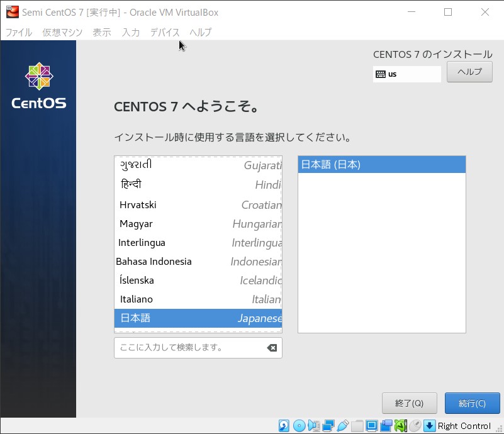Select Bahasa Indonesia language row

[x=198, y=262]
